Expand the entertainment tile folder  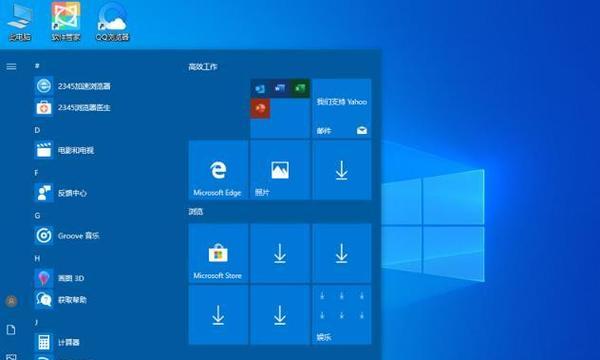[342, 315]
